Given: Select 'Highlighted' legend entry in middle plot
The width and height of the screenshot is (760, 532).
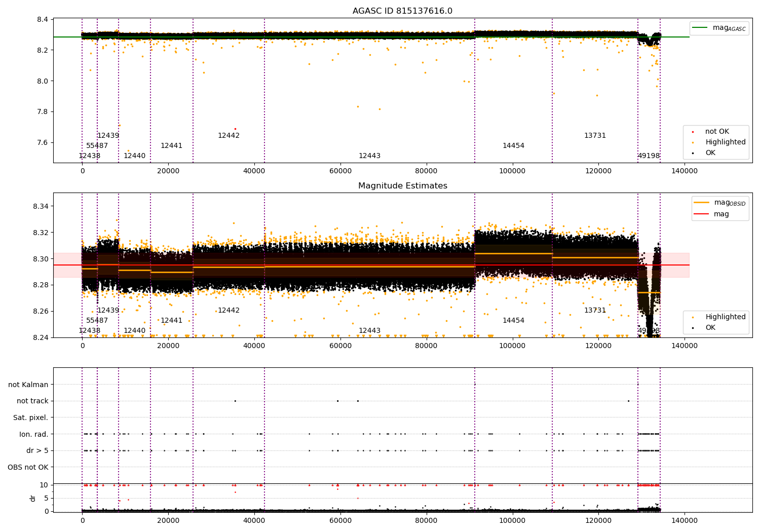Looking at the screenshot, I should (726, 317).
